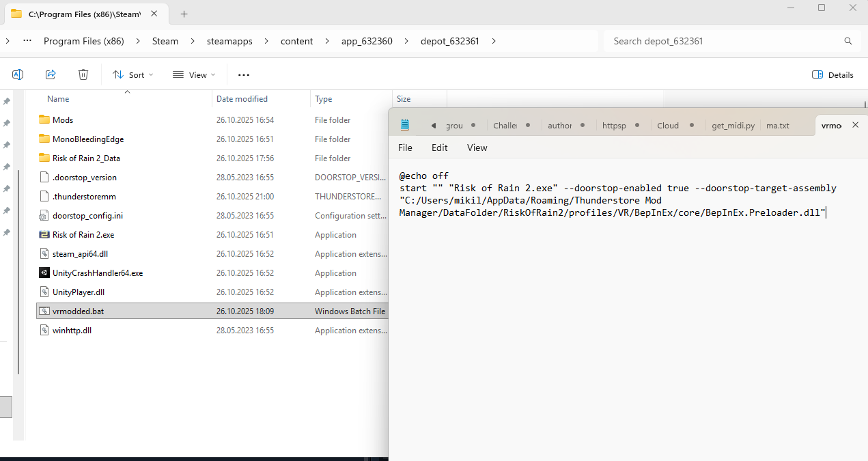The height and width of the screenshot is (461, 868).
Task: Select the Risk of Rain 2_Data folder
Action: click(x=86, y=158)
